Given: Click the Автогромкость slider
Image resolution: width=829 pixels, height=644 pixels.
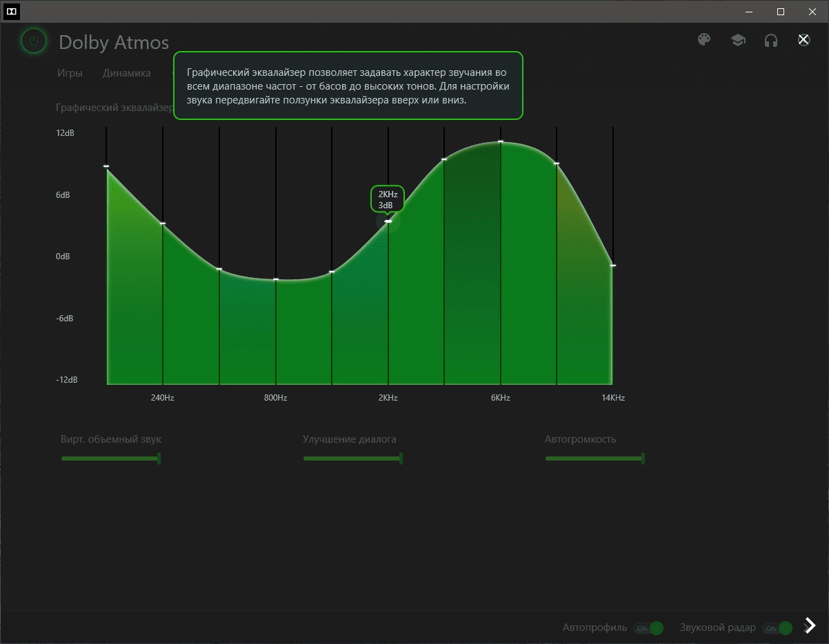Looking at the screenshot, I should (x=595, y=459).
